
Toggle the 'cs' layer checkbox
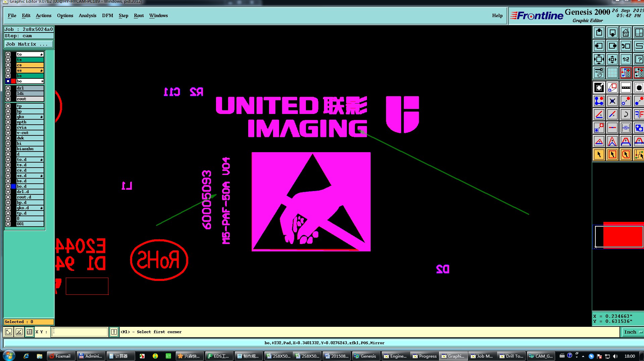point(8,65)
